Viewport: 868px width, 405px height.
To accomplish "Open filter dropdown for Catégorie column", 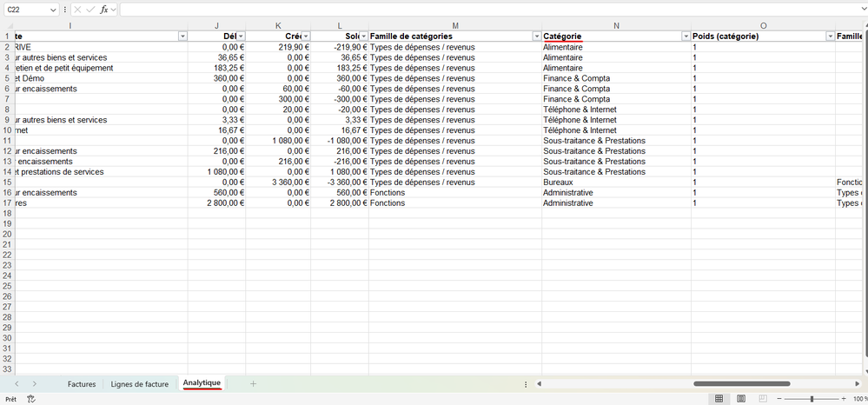I will click(x=686, y=37).
